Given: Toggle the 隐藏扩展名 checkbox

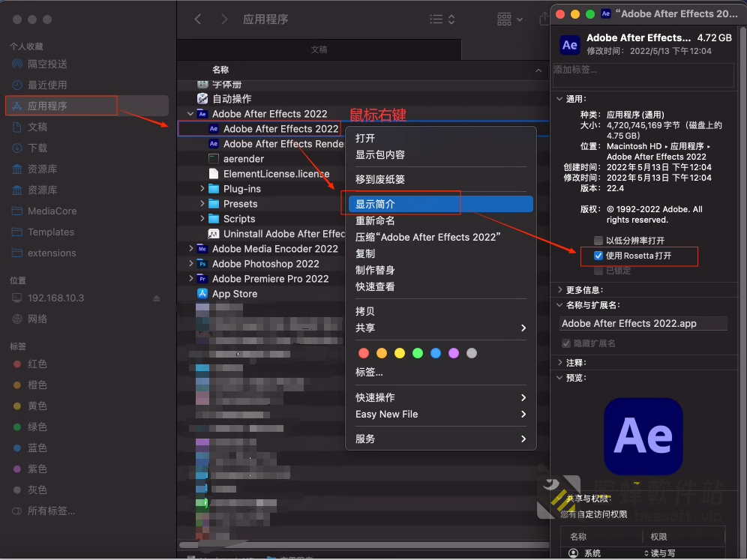Looking at the screenshot, I should [566, 343].
